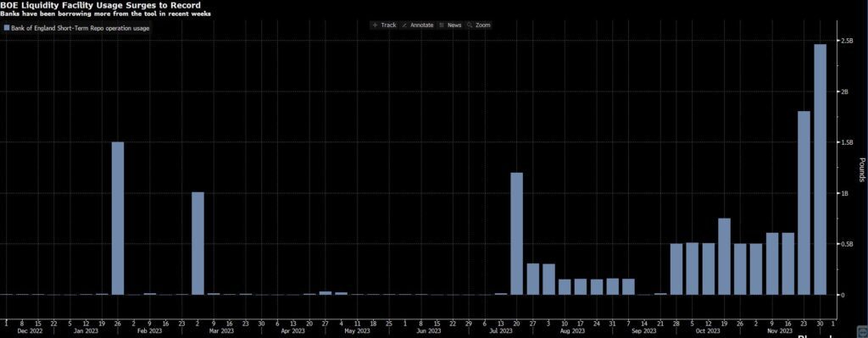This screenshot has height=338, width=868.
Task: Click the Annotate pencil icon
Action: pyautogui.click(x=404, y=25)
